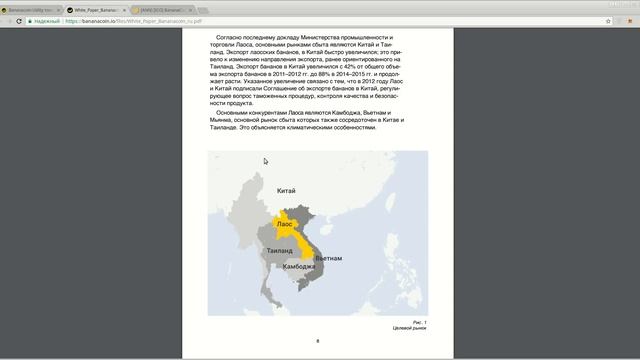Click the green lock security icon

click(30, 21)
